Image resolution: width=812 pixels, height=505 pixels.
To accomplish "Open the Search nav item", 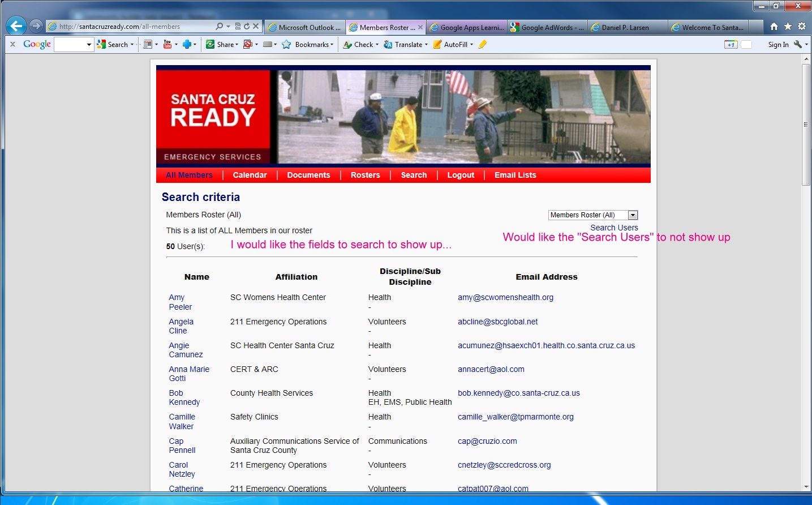I will [414, 175].
